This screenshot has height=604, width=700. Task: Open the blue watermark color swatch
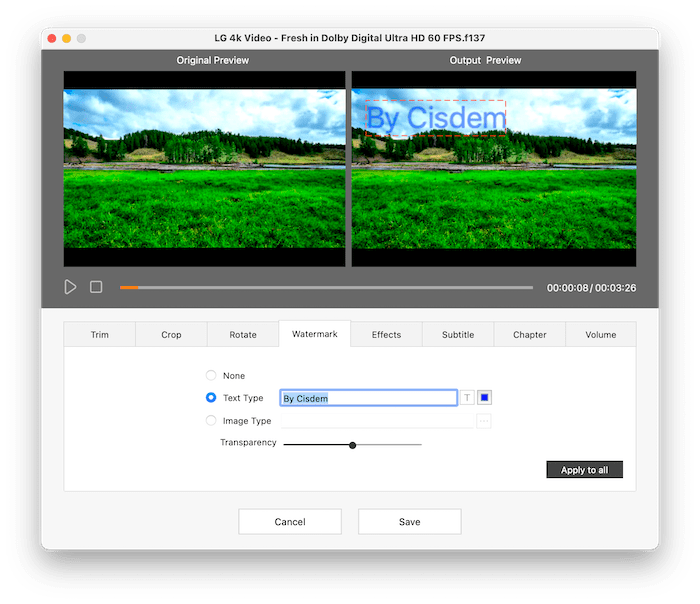pyautogui.click(x=485, y=398)
